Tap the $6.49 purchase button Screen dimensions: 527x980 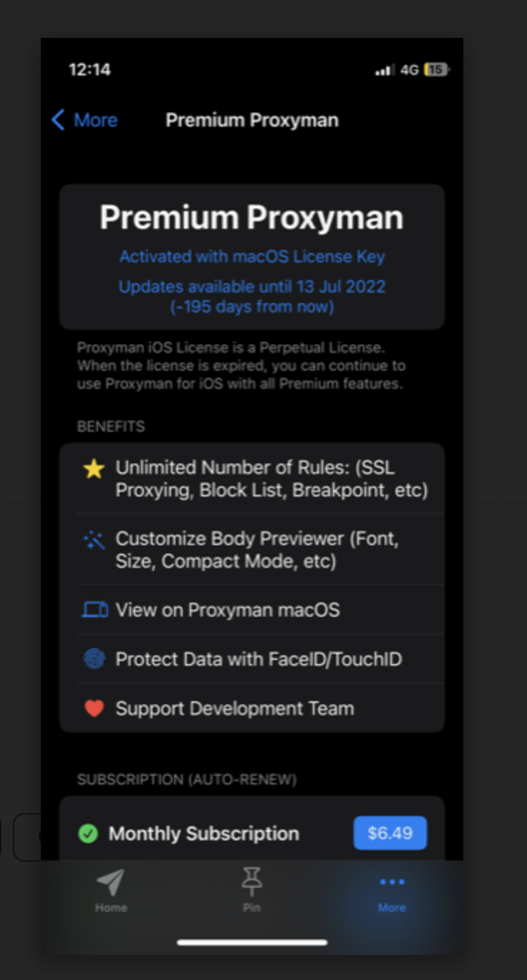pyautogui.click(x=390, y=832)
